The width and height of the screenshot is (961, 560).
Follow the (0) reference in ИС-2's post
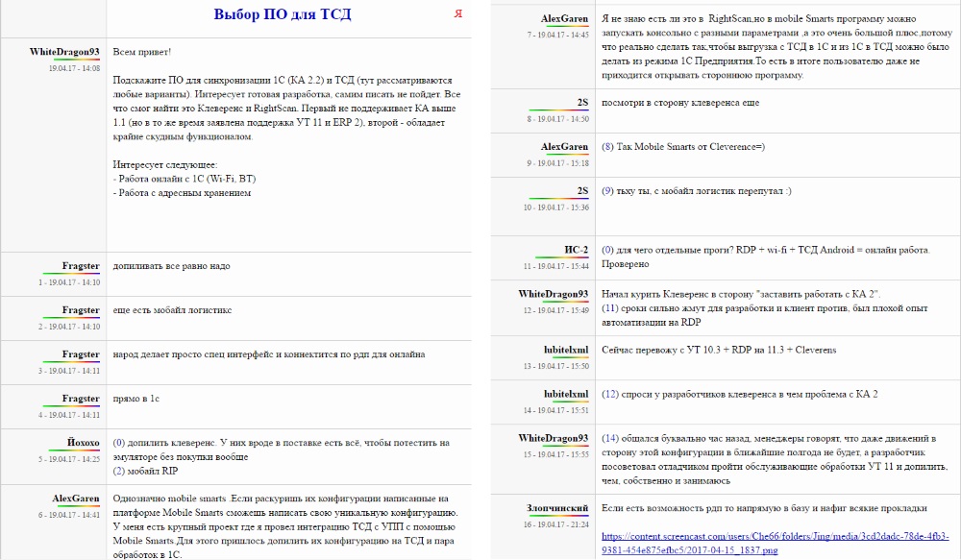pos(607,250)
